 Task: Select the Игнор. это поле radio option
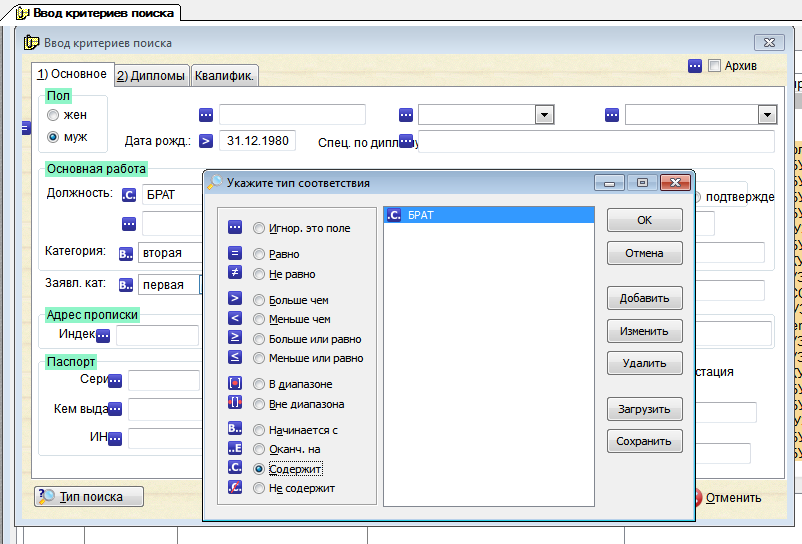click(x=260, y=228)
